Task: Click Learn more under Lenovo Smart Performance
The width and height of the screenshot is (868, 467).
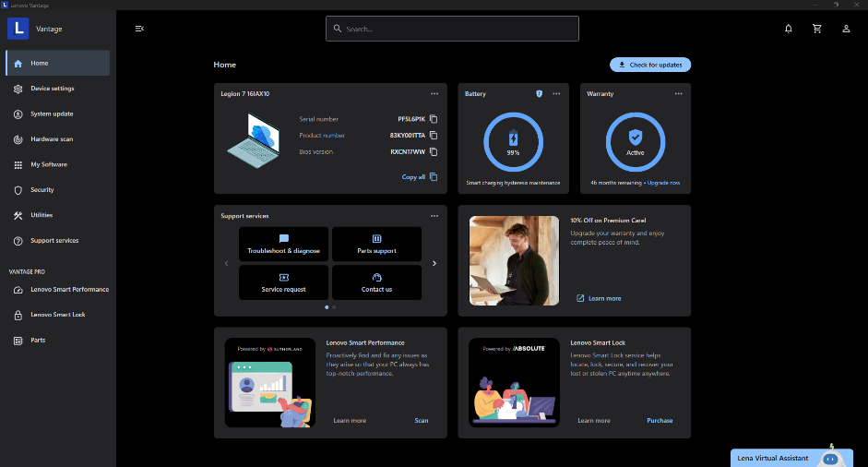Action: pyautogui.click(x=350, y=421)
